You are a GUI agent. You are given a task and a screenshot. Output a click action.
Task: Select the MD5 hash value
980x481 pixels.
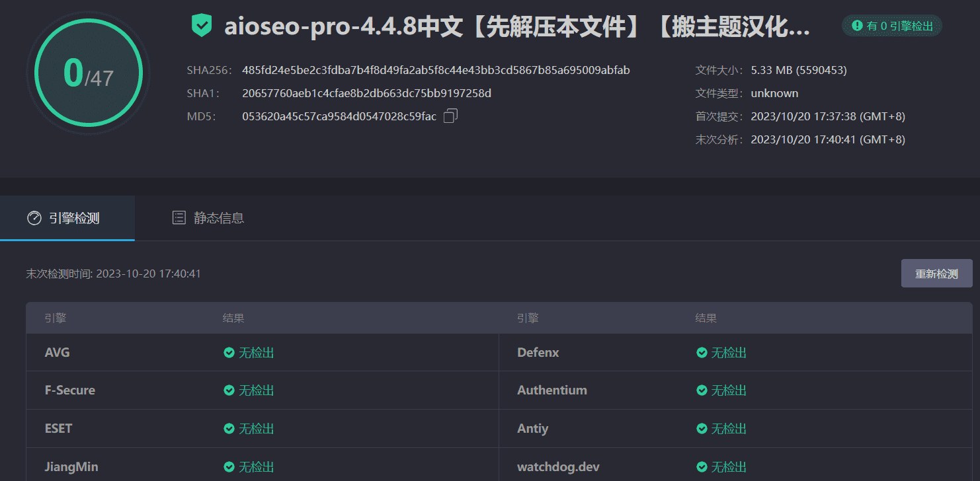pyautogui.click(x=339, y=116)
